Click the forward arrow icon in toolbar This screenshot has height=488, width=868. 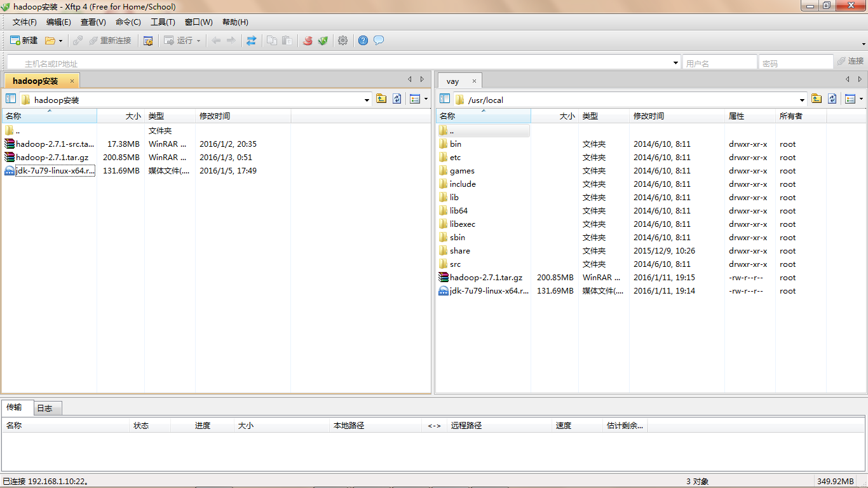(231, 40)
